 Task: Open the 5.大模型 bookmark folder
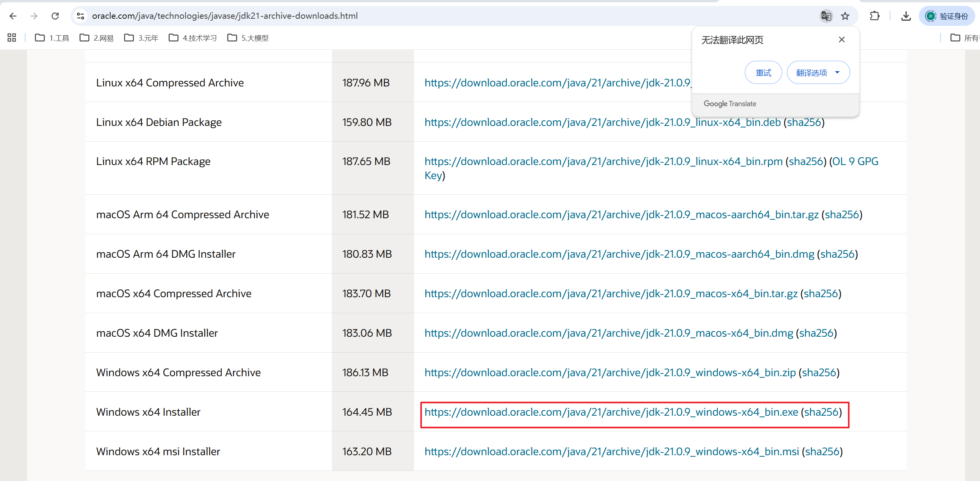pos(248,38)
